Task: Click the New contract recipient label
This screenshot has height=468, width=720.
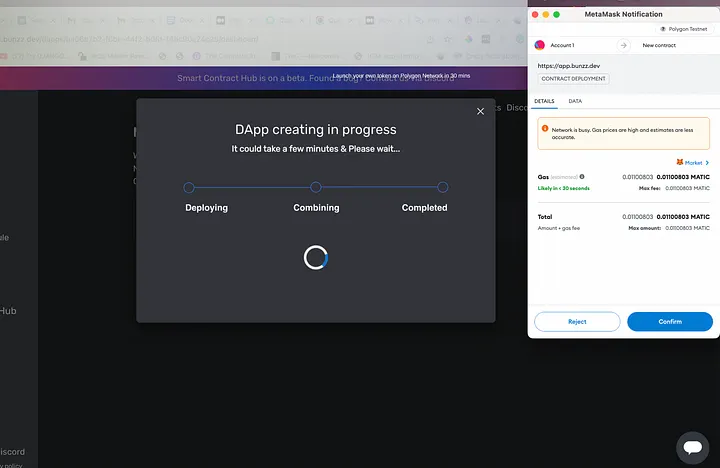Action: tap(661, 45)
